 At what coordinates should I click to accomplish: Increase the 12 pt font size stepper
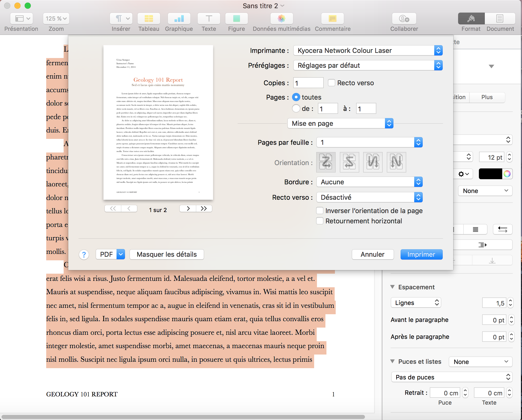pos(510,155)
